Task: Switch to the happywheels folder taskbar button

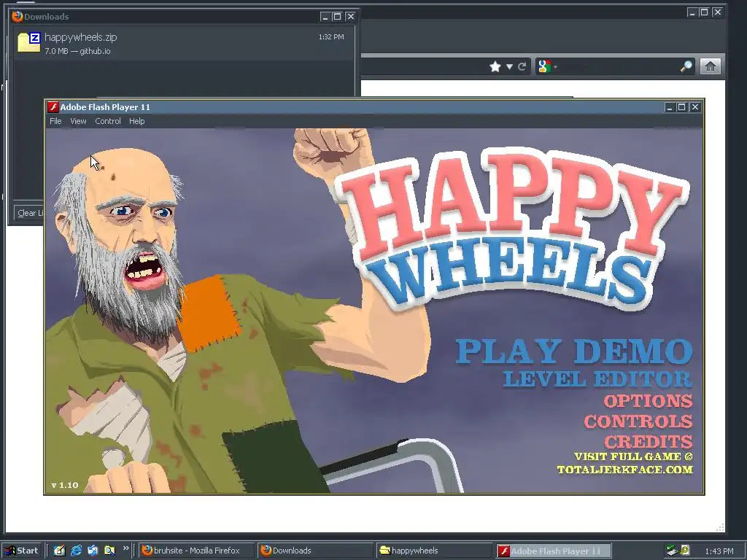Action: tap(433, 551)
